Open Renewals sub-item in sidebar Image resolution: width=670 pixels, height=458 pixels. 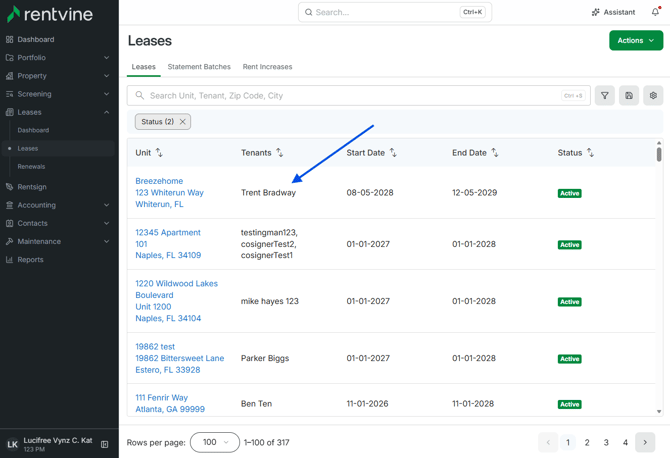click(x=31, y=167)
